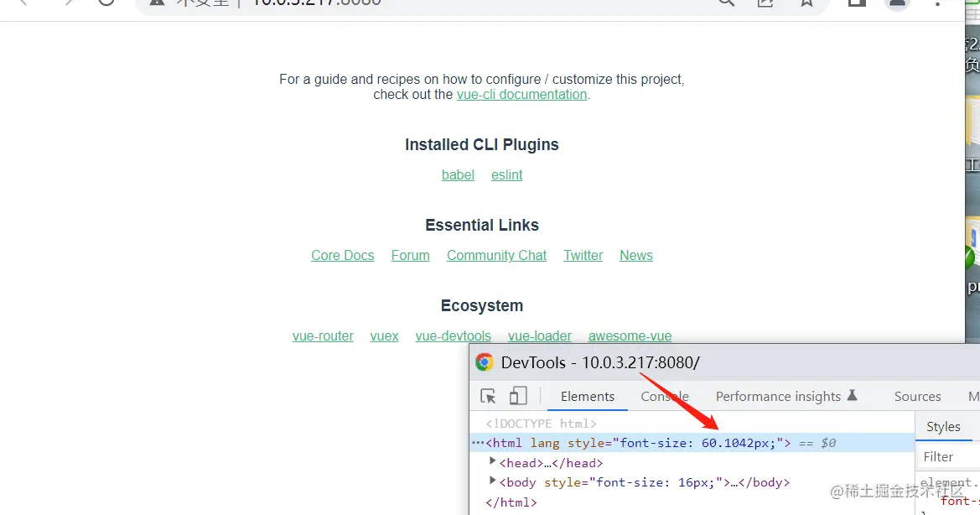The height and width of the screenshot is (515, 980).
Task: Select the DOCTYPE html line
Action: click(542, 424)
